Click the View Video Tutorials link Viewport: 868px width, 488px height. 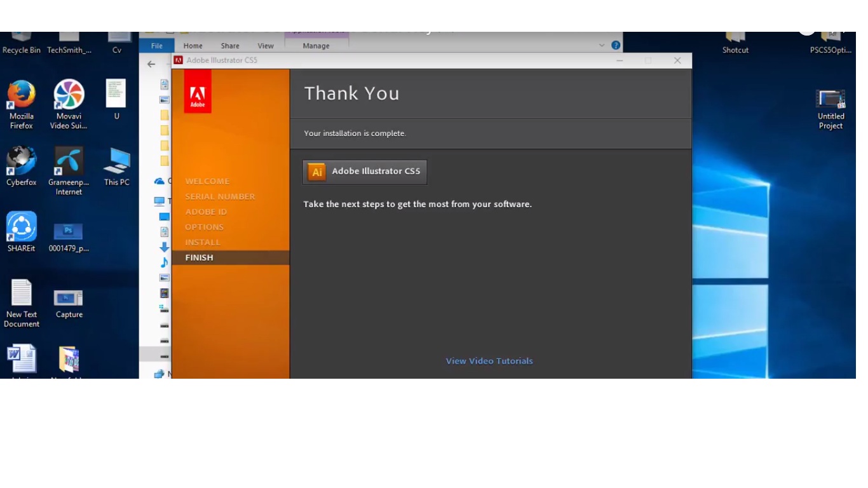[489, 360]
